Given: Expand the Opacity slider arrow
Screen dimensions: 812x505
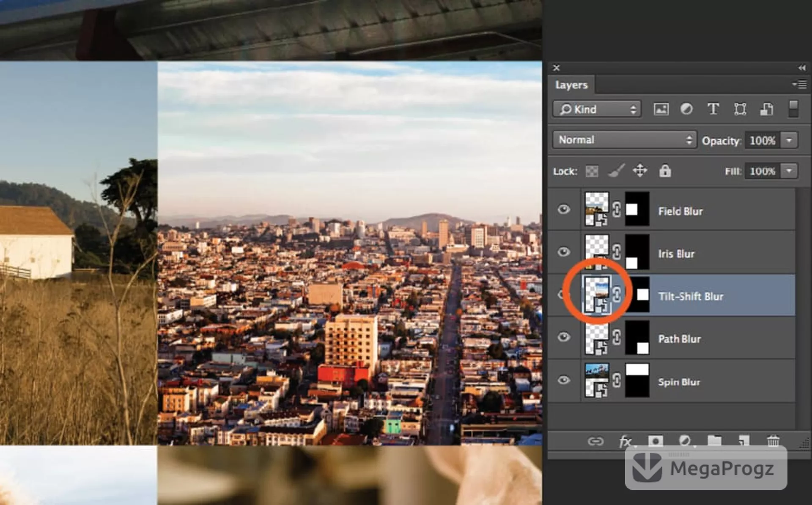Looking at the screenshot, I should coord(789,140).
